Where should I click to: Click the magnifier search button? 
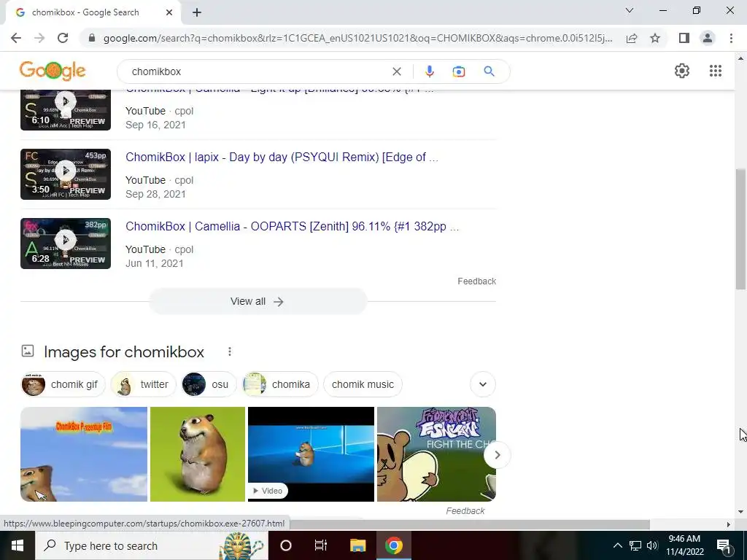click(489, 71)
